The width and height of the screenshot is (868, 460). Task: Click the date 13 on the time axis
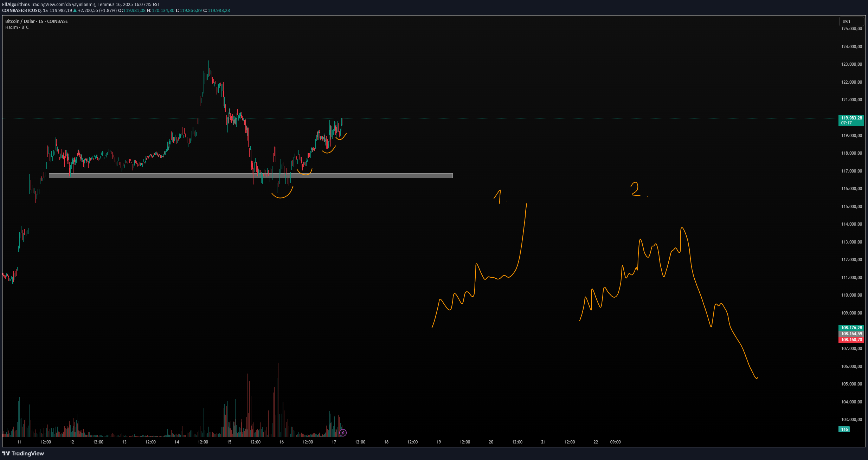(x=124, y=442)
